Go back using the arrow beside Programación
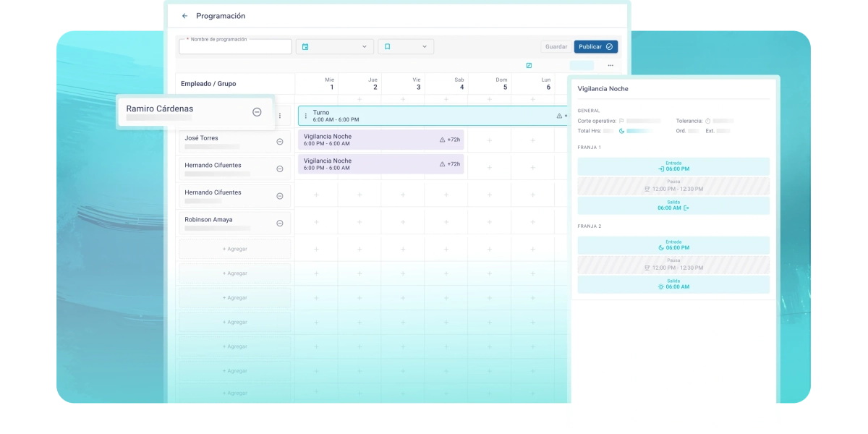 tap(184, 16)
